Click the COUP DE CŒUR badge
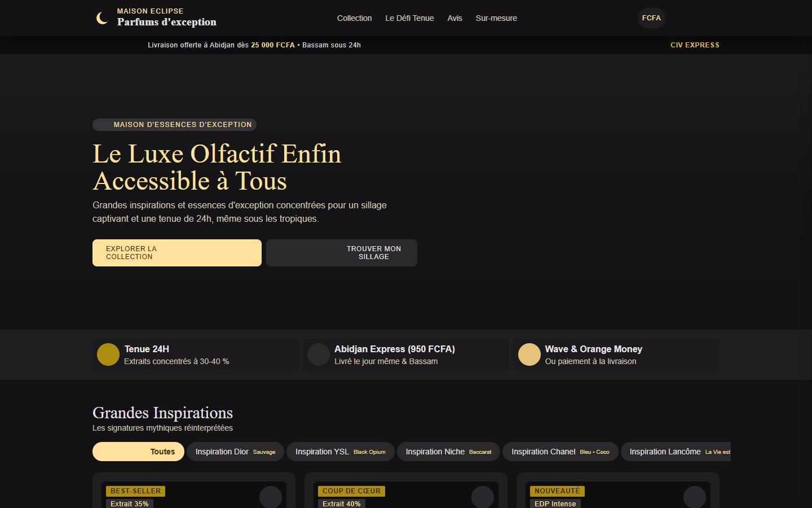 (x=351, y=491)
